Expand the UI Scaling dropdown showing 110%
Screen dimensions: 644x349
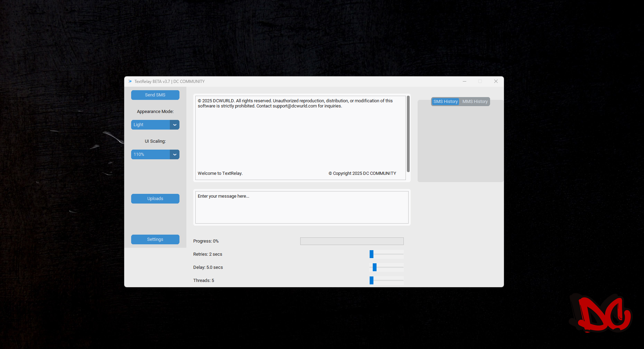pyautogui.click(x=155, y=154)
